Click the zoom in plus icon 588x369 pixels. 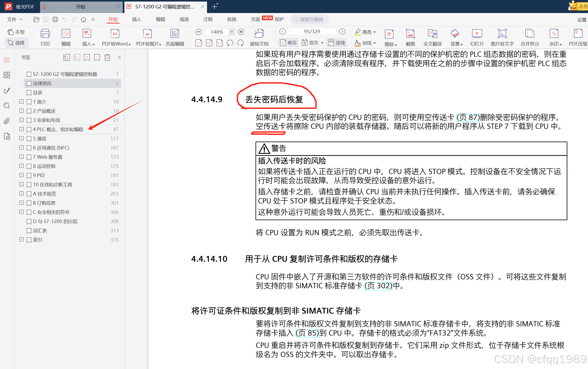pos(241,32)
